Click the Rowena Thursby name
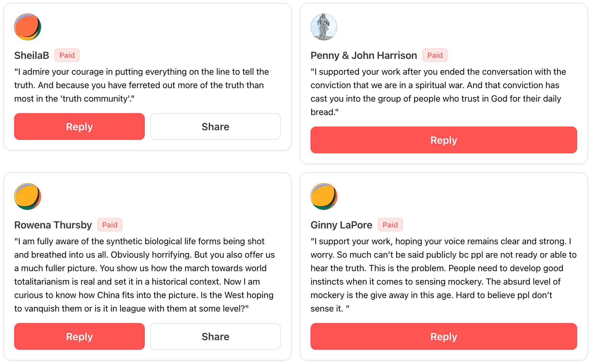Screen dimensions: 592x364 53,225
